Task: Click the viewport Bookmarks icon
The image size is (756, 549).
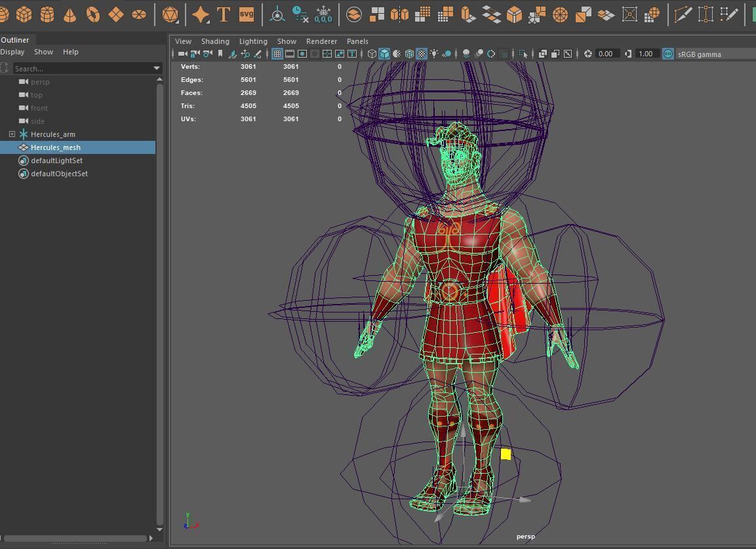Action: [x=220, y=54]
